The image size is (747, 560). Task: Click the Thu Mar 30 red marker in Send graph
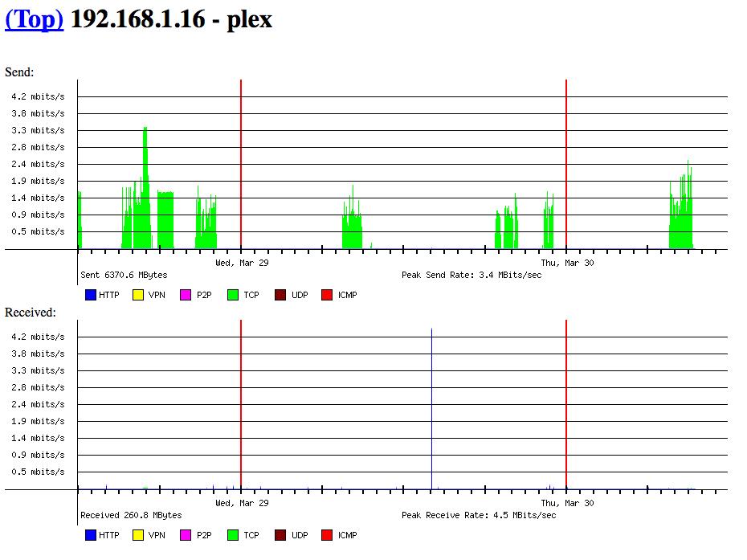566,165
